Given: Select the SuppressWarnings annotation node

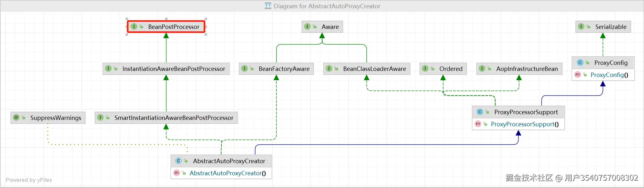Looking at the screenshot, I should pos(48,118).
